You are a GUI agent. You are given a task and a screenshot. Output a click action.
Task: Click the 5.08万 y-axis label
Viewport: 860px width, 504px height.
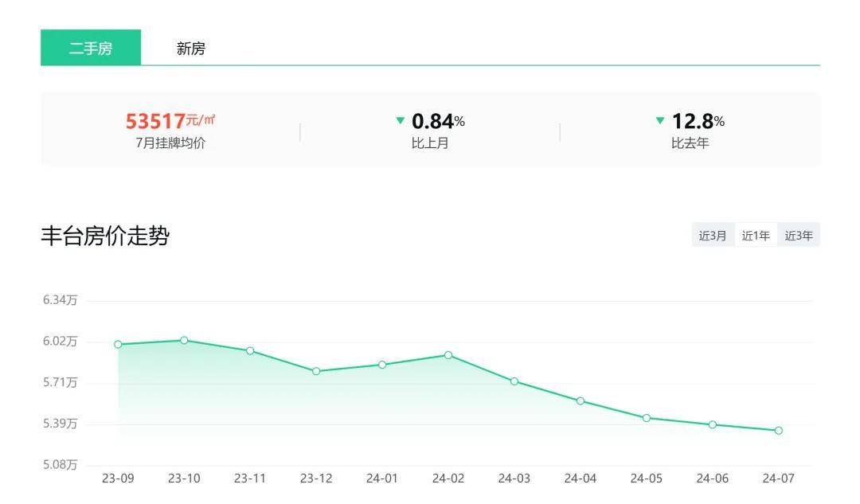click(60, 464)
